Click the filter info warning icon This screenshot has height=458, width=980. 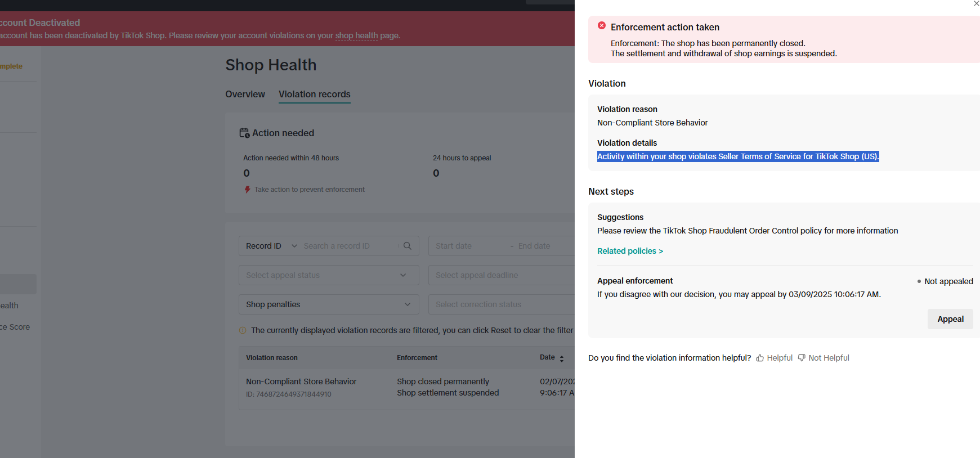(243, 330)
